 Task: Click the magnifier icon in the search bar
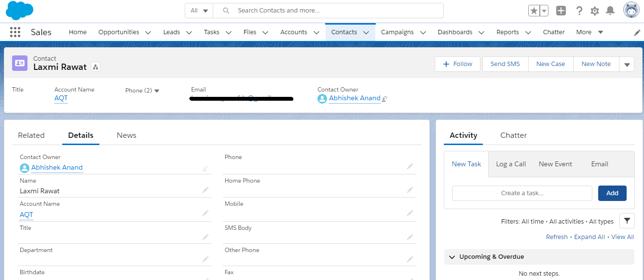tap(226, 11)
